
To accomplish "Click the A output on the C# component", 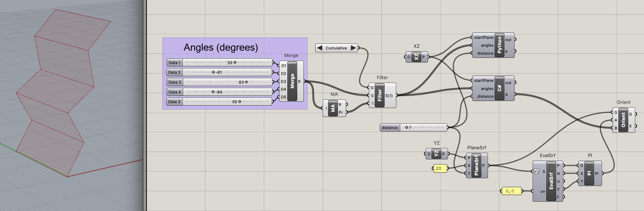I will [x=507, y=94].
